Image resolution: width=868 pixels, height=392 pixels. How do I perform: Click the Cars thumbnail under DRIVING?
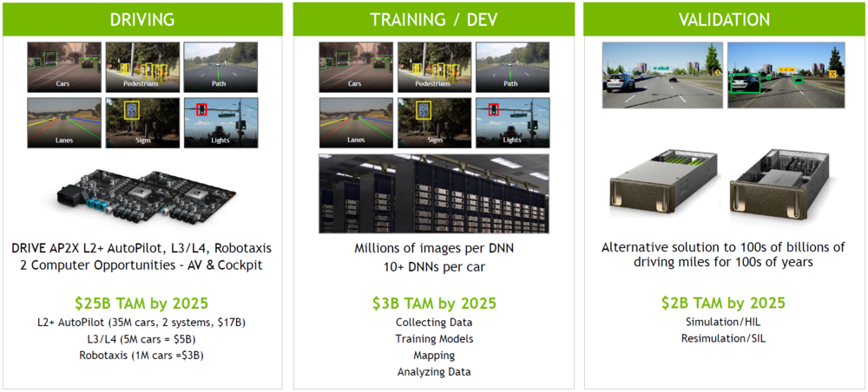64,67
